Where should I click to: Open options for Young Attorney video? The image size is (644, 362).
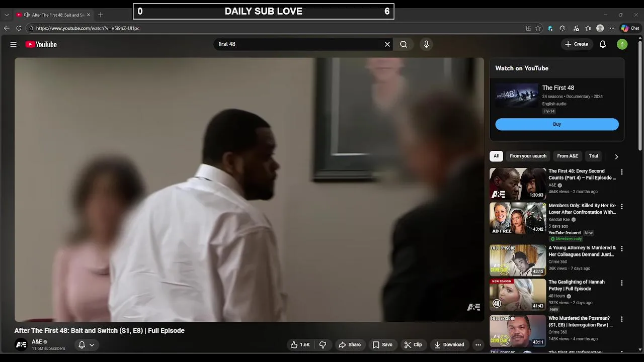tap(622, 249)
